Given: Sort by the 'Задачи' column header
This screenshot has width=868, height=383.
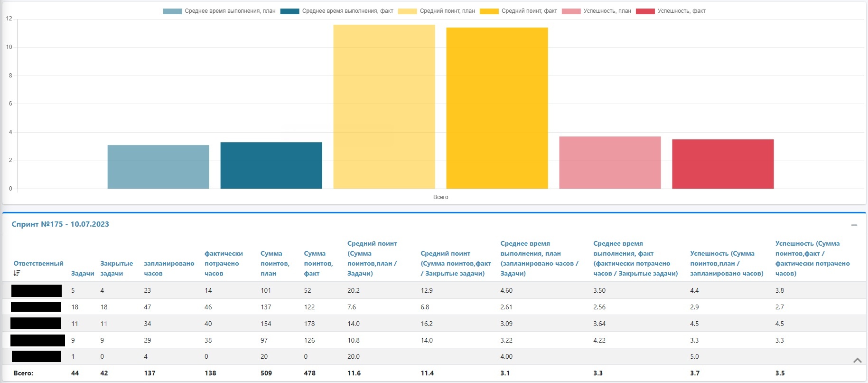Looking at the screenshot, I should 83,273.
